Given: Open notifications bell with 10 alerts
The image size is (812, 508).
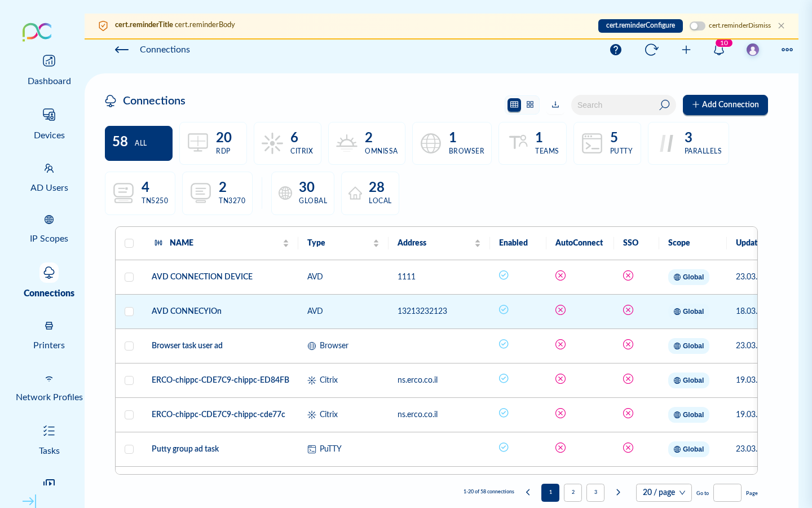Looking at the screenshot, I should 719,50.
